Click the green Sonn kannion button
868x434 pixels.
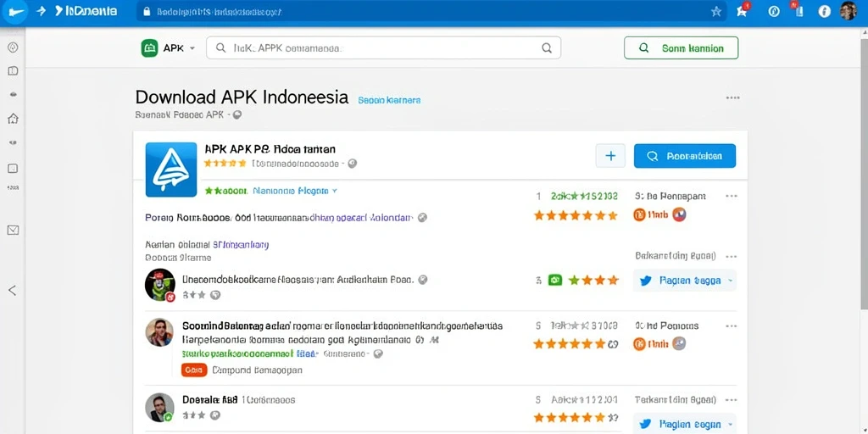coord(681,48)
